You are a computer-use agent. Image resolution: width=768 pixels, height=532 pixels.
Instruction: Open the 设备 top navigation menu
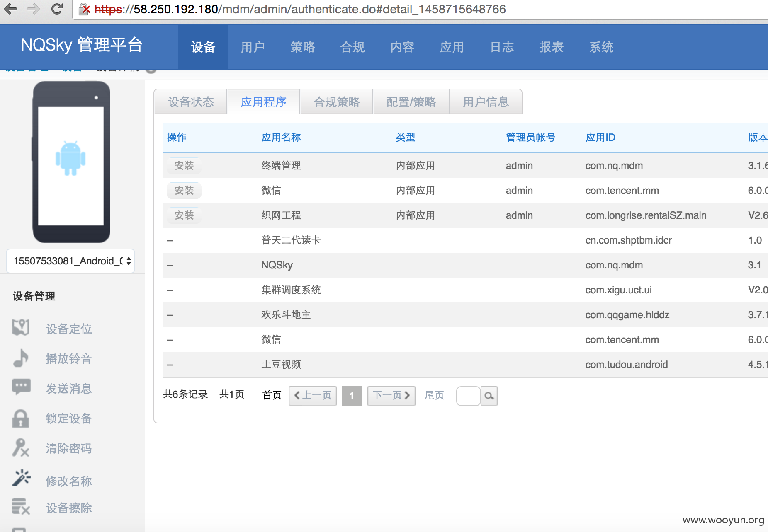[x=203, y=47]
